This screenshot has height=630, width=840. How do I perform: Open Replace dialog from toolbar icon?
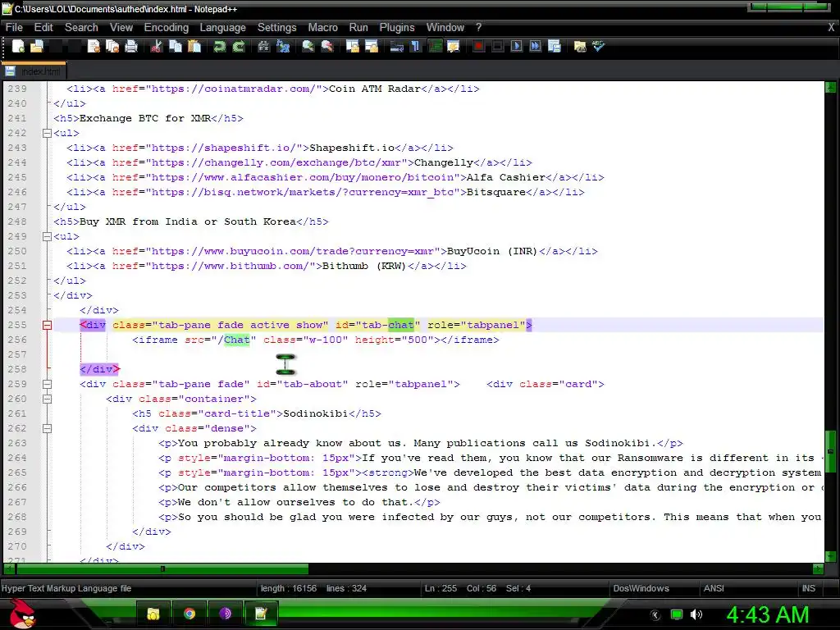283,47
